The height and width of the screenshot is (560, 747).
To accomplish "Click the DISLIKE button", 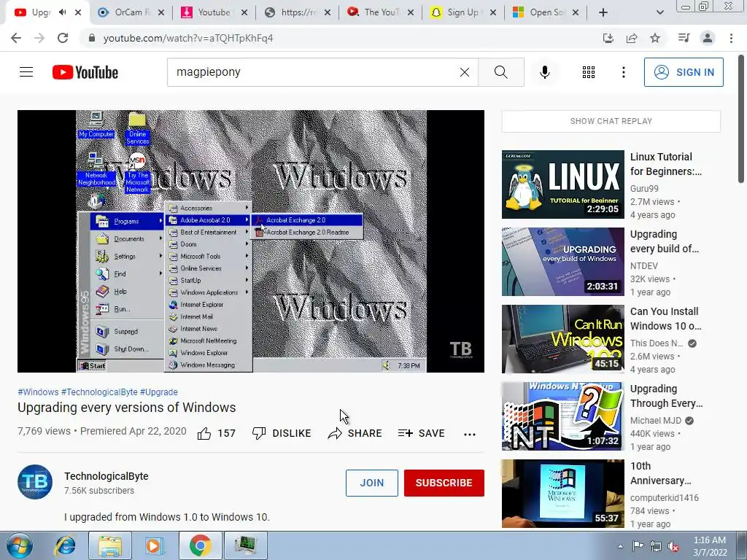I will (x=282, y=433).
